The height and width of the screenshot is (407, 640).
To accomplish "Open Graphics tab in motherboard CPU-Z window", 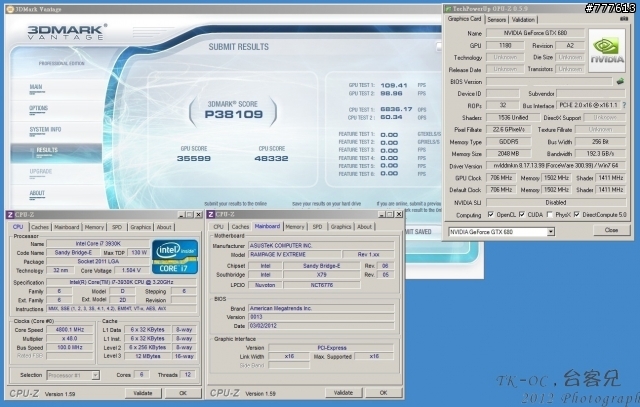I will tap(341, 227).
